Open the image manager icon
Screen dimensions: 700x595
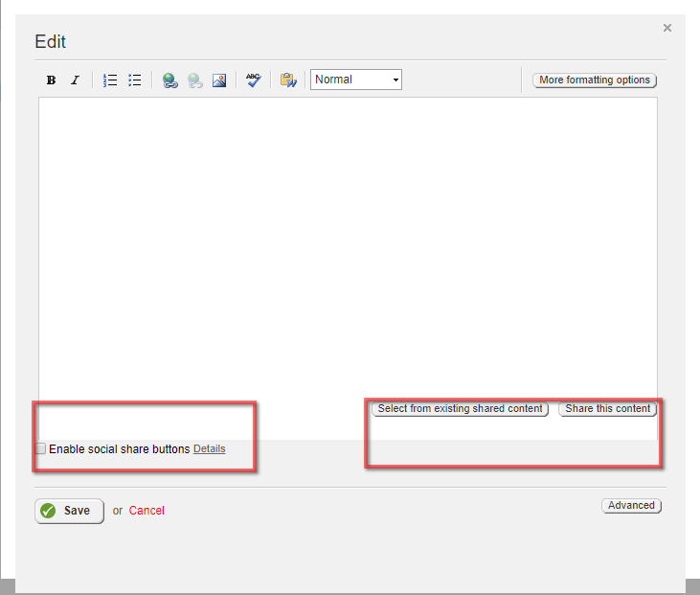pos(219,80)
